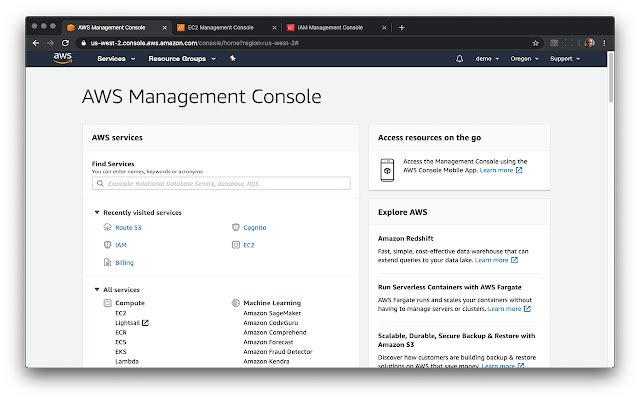Click the pin shortcuts icon in navbar
The image size is (640, 400).
pyautogui.click(x=233, y=58)
